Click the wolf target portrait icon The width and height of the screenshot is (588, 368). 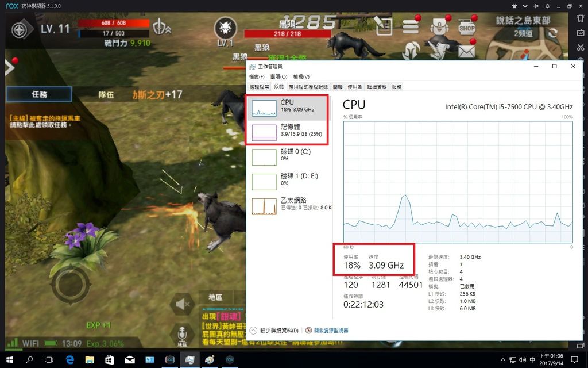click(225, 28)
